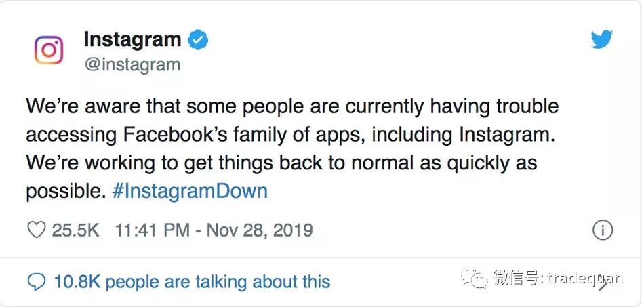Click the WeChat watermark logo

point(474,278)
